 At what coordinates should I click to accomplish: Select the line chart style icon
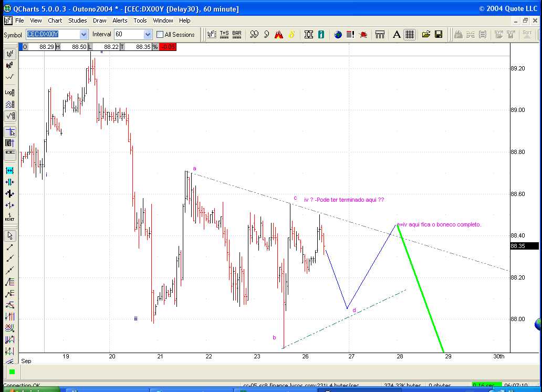click(x=9, y=77)
